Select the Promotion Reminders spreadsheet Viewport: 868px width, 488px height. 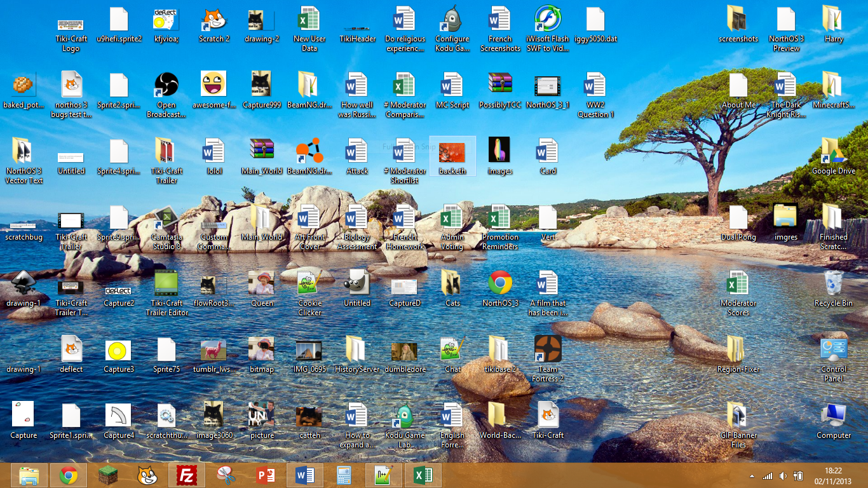(x=500, y=227)
